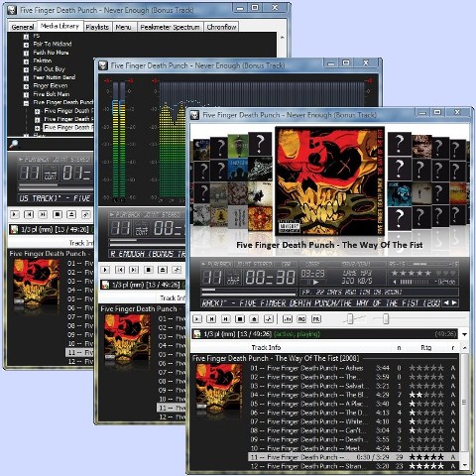This screenshot has height=476, width=476.
Task: Click the RG replay gain toolbar button
Action: [301, 319]
